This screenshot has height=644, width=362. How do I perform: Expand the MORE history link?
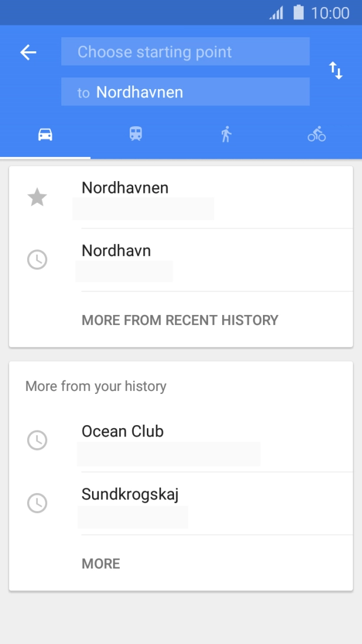pyautogui.click(x=101, y=564)
